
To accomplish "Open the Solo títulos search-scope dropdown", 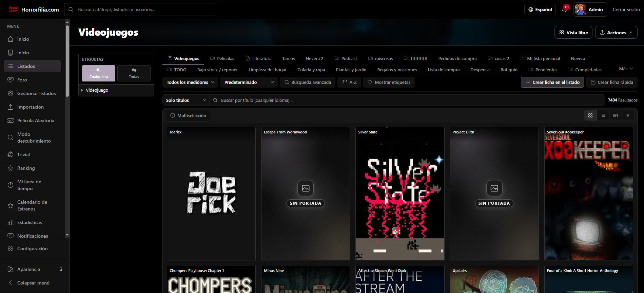I will click(x=186, y=100).
